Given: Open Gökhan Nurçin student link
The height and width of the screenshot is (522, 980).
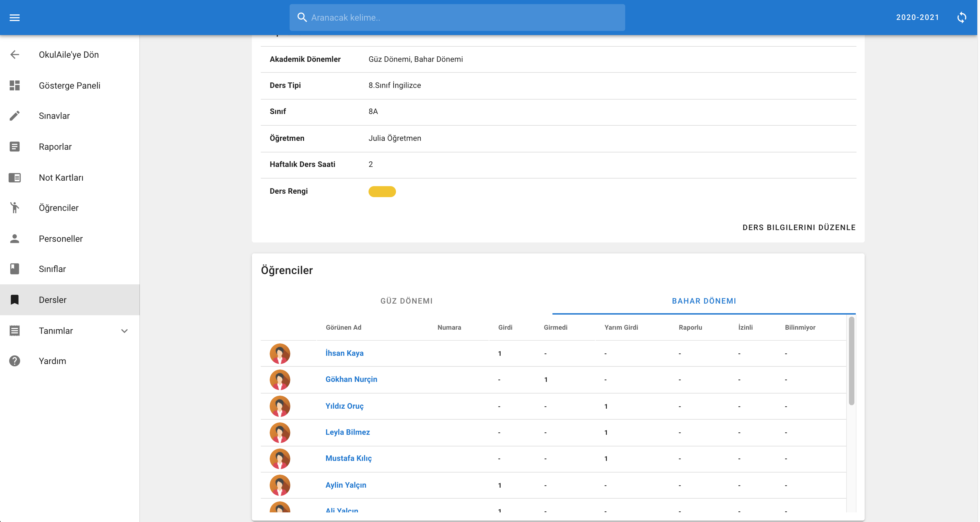Looking at the screenshot, I should [x=351, y=379].
